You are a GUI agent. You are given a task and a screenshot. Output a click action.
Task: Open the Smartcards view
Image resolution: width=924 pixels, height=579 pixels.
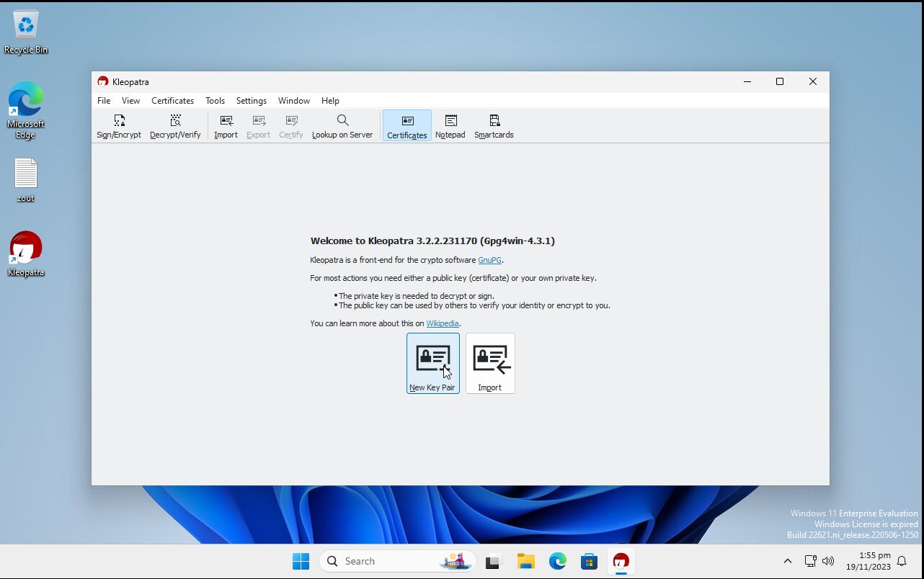coord(494,126)
